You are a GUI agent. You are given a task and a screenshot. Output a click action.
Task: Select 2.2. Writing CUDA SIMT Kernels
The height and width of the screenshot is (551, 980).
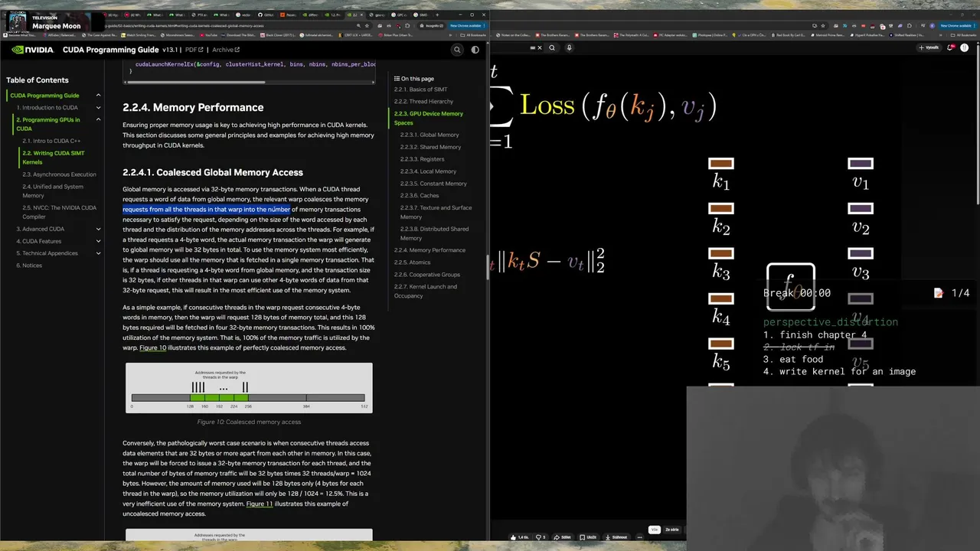click(x=53, y=158)
